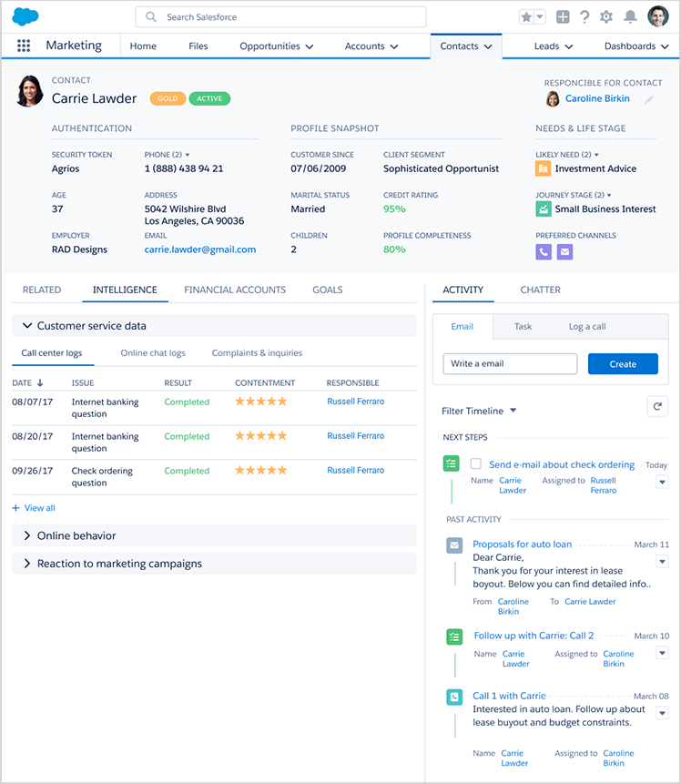Open the help question mark icon

tap(584, 17)
